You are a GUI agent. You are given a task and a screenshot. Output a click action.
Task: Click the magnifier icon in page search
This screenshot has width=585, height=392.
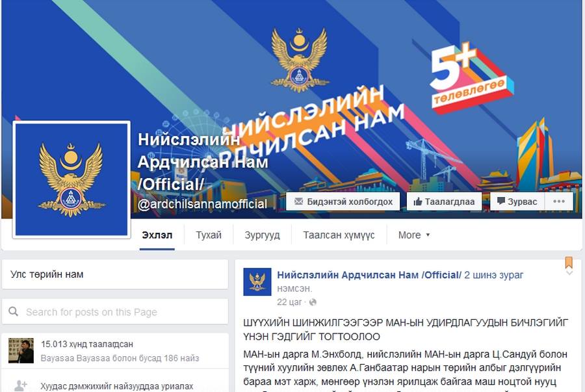[14, 311]
